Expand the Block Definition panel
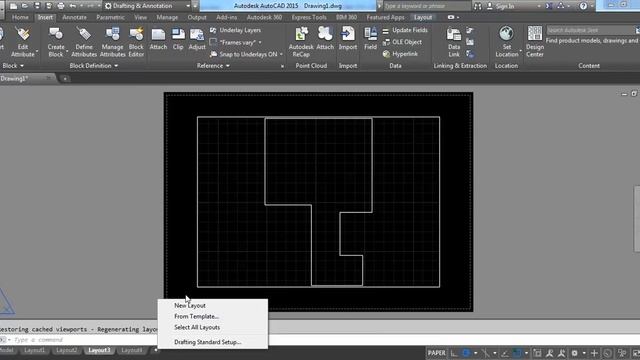The image size is (640, 360). coord(93,66)
